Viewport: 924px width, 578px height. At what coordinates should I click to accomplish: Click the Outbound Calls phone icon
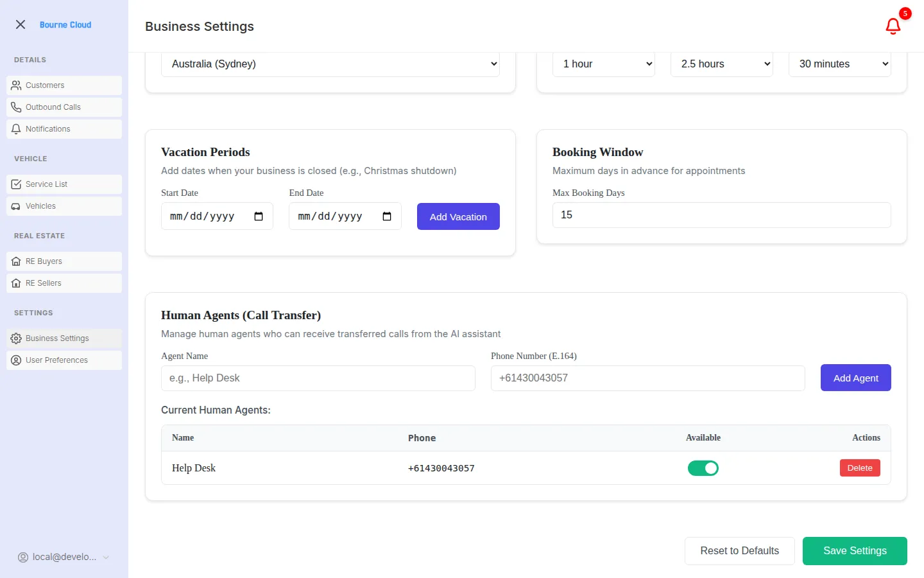[16, 107]
